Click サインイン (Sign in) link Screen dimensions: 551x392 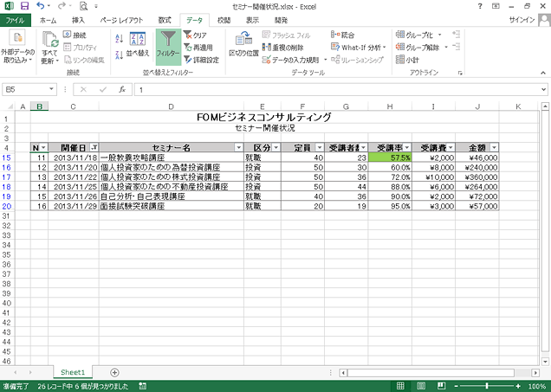[522, 21]
